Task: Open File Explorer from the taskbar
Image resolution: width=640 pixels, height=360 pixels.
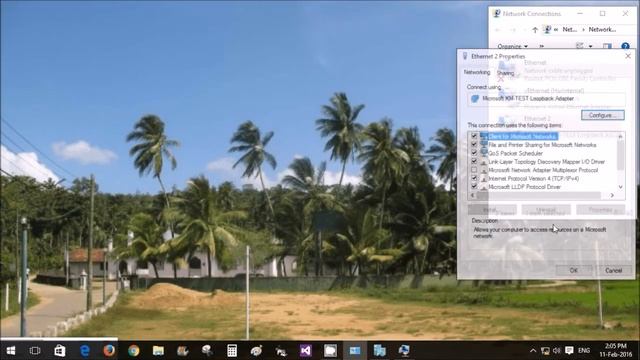Action: pyautogui.click(x=158, y=351)
